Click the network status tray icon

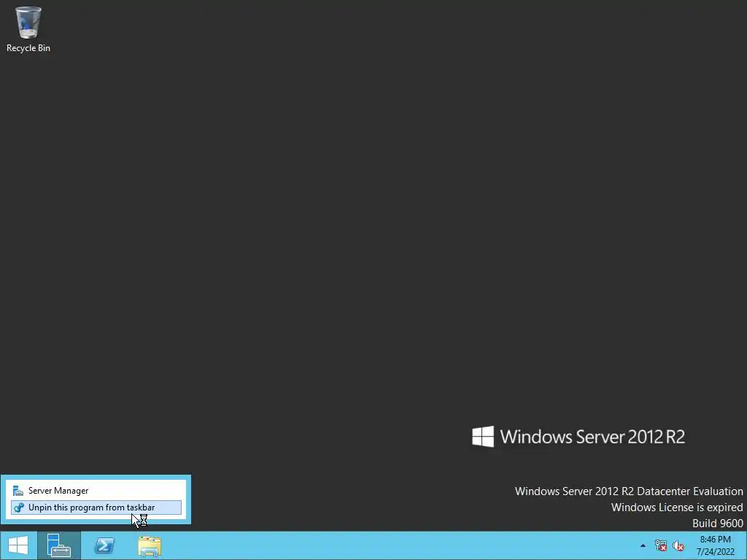point(661,545)
